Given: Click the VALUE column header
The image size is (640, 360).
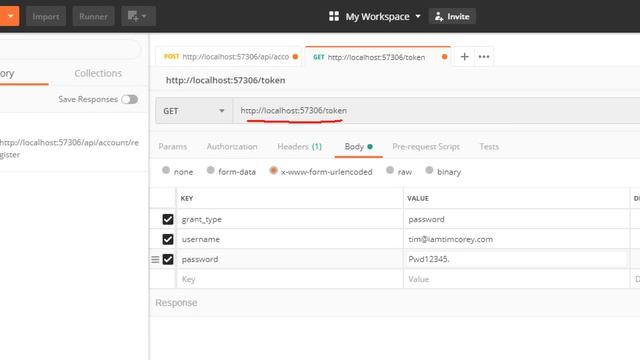Looking at the screenshot, I should 418,198.
